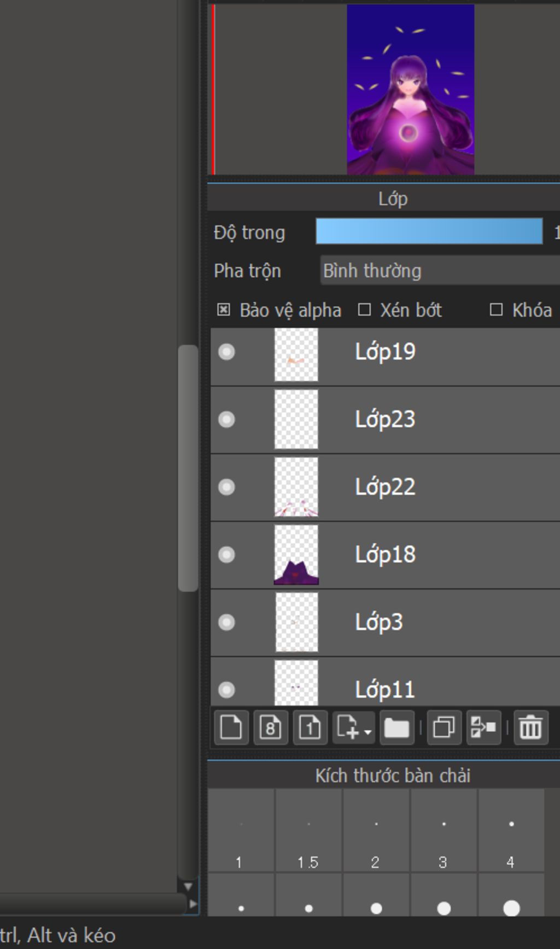Merge layer down using merge icon

click(x=483, y=727)
